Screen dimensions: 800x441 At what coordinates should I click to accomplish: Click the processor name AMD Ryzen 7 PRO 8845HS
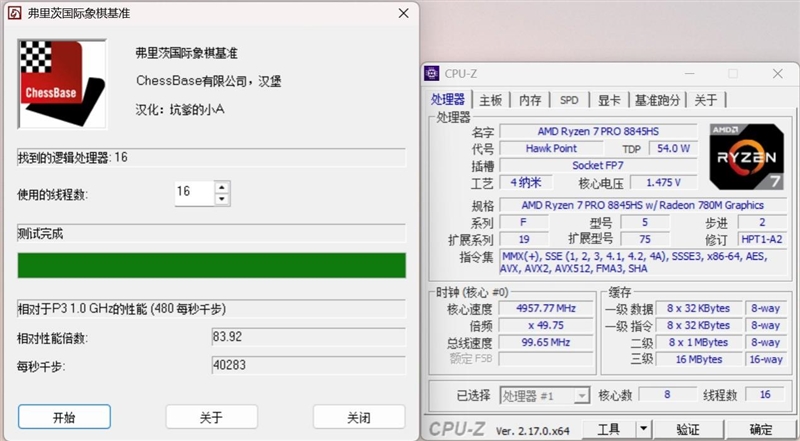tap(598, 131)
